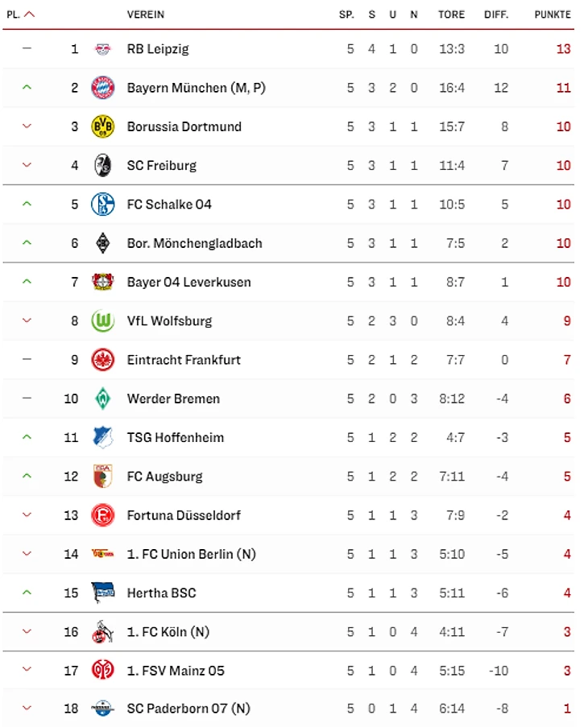Click the RB Leipzig club logo
The height and width of the screenshot is (727, 588).
(102, 49)
